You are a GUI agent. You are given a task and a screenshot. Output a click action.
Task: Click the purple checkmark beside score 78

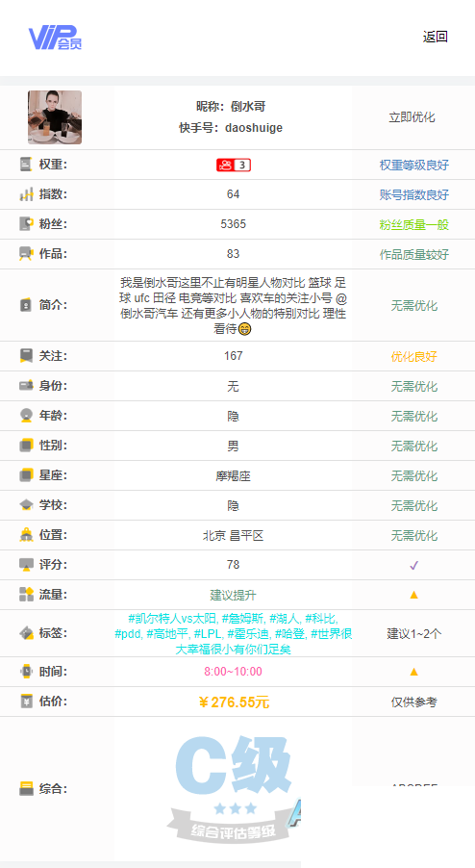413,565
